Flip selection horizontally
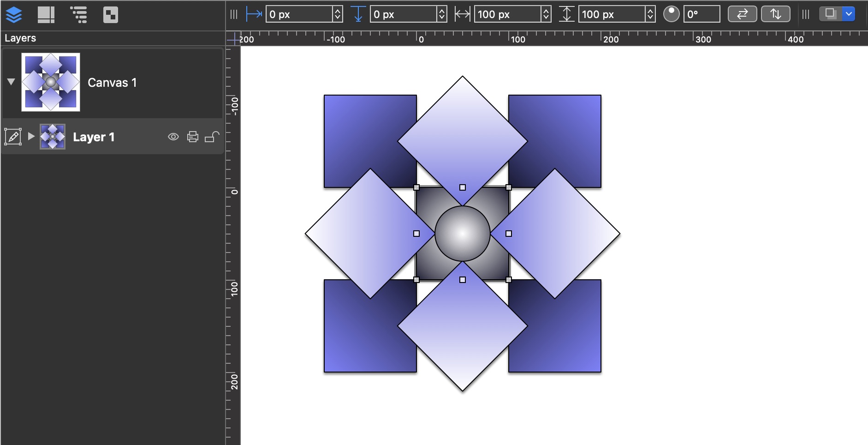The width and height of the screenshot is (868, 445). pos(742,14)
